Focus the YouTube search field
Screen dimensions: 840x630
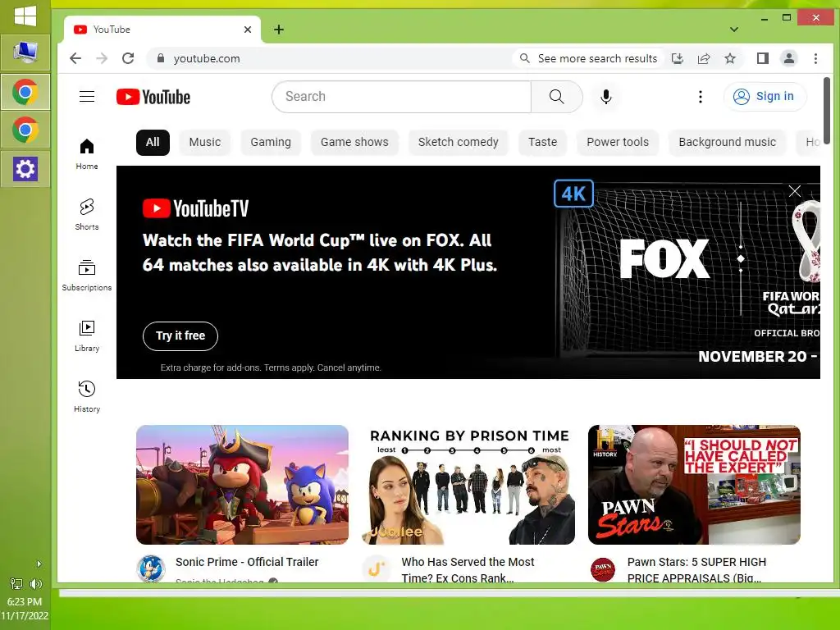click(x=402, y=97)
